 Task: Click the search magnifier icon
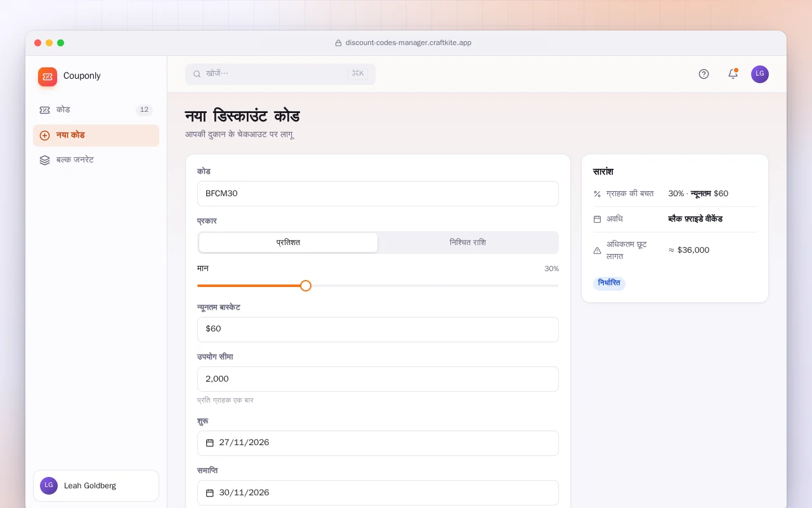coord(197,74)
